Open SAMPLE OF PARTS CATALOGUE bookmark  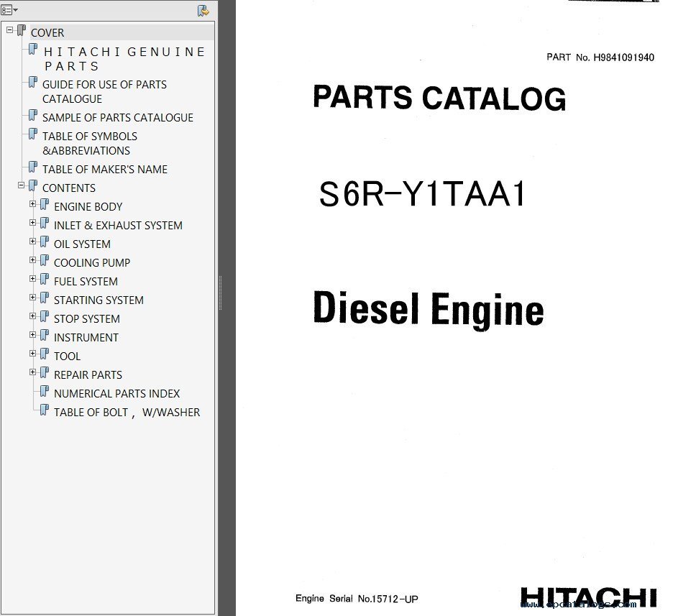[118, 118]
